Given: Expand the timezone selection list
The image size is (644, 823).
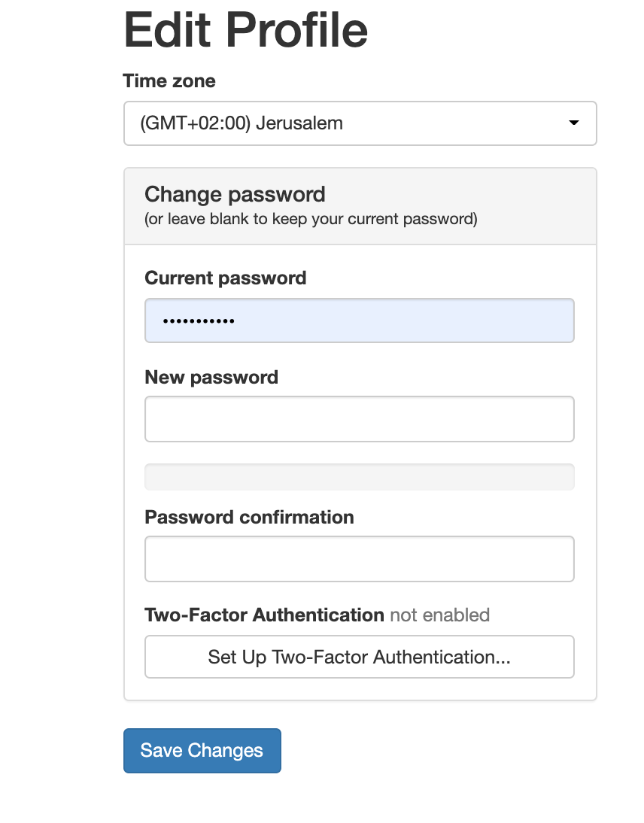Looking at the screenshot, I should pos(360,123).
